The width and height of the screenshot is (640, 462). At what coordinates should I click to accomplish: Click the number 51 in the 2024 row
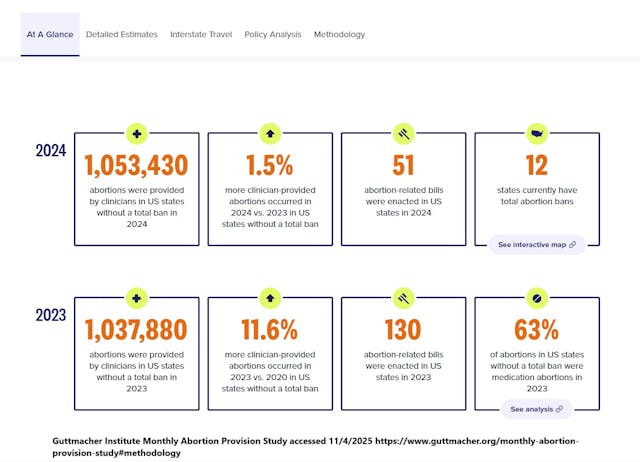[403, 165]
